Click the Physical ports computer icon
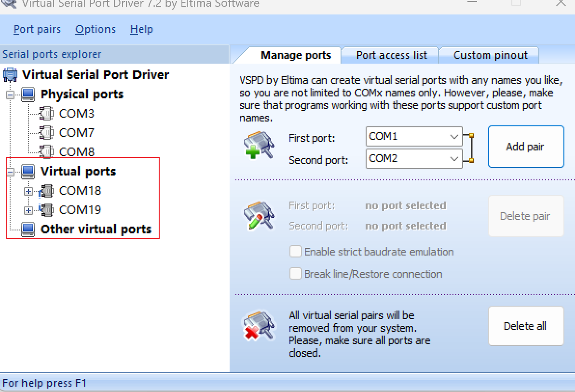 coord(28,95)
